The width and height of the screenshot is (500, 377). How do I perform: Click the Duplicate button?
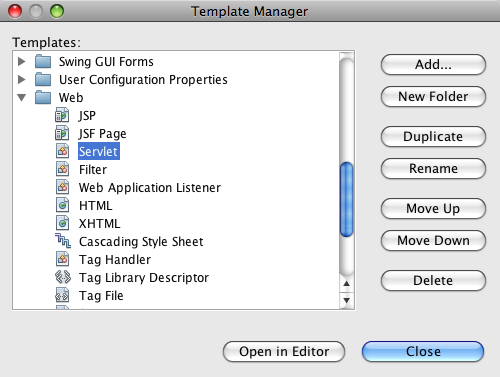pos(433,137)
